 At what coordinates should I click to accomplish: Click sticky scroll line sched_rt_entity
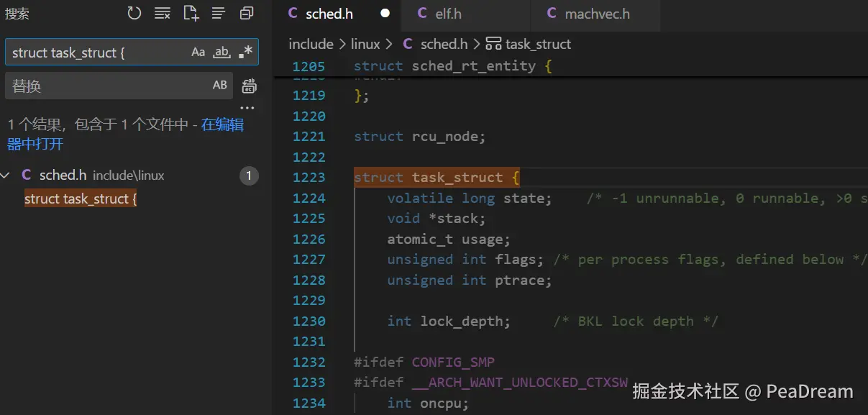pos(453,66)
